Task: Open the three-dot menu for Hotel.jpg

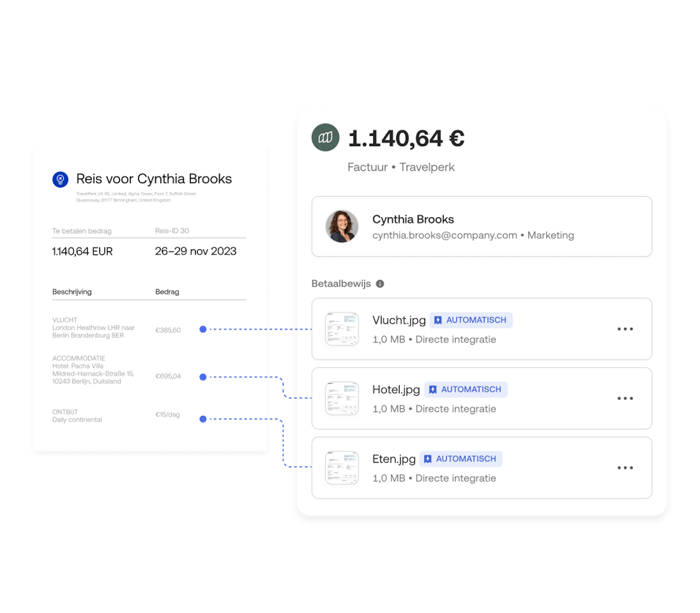Action: (625, 398)
